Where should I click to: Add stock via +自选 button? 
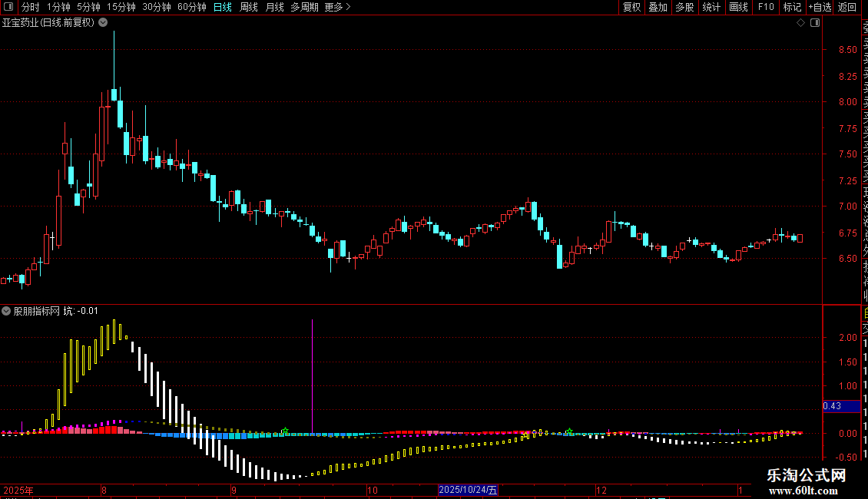point(820,7)
